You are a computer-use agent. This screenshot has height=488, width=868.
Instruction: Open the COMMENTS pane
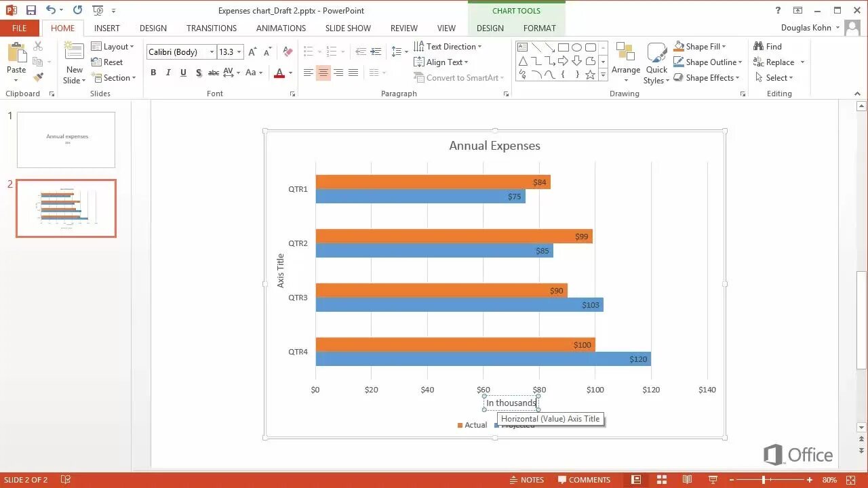pos(584,480)
